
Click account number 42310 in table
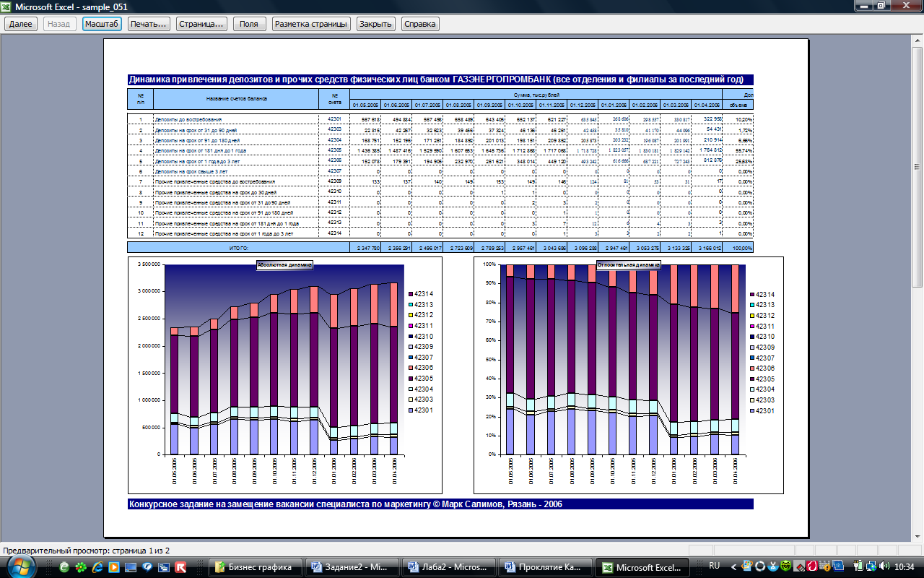(334, 191)
